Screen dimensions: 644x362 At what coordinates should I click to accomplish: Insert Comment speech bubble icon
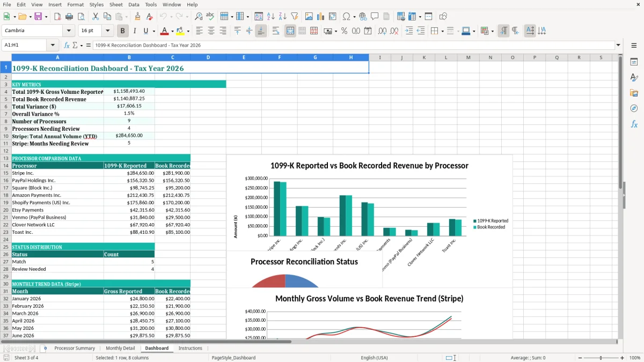click(374, 17)
